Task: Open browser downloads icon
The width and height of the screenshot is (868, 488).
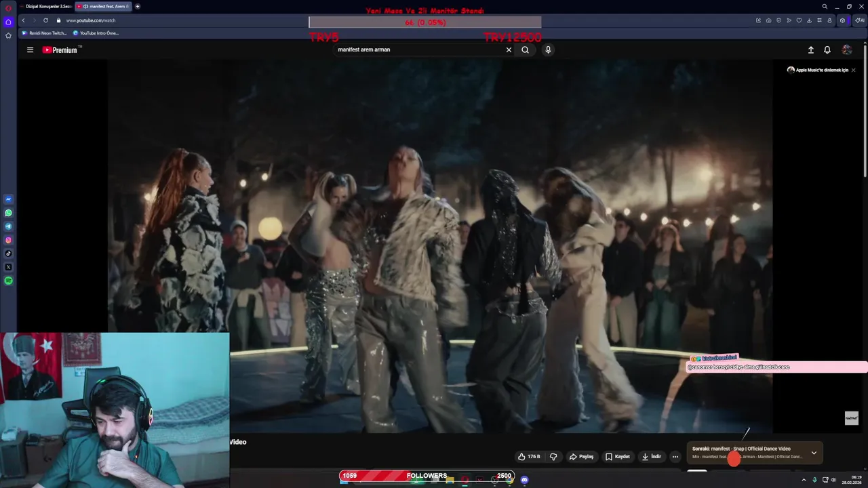Action: (809, 20)
